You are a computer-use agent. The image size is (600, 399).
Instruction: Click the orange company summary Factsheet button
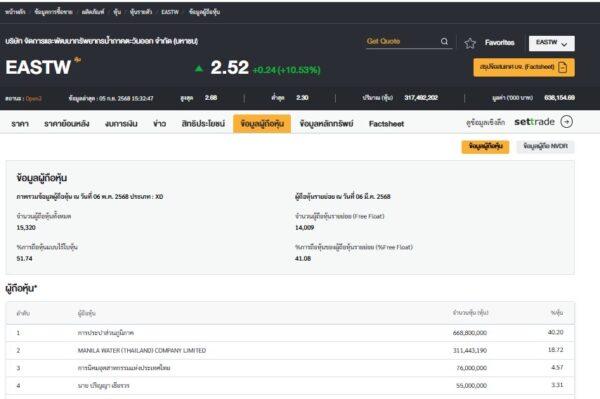click(524, 67)
